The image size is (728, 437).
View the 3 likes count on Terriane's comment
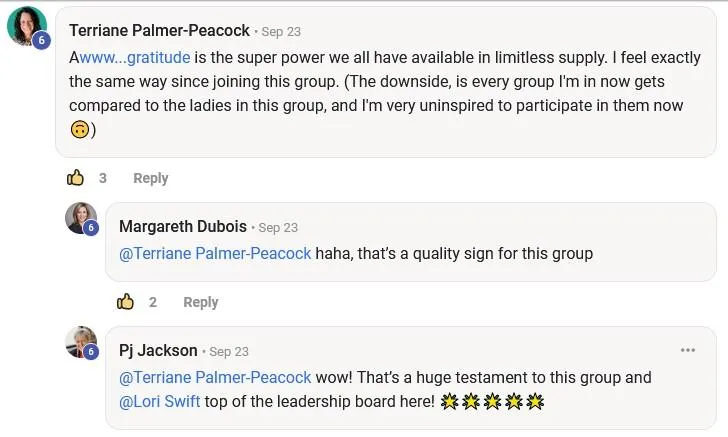coord(103,178)
